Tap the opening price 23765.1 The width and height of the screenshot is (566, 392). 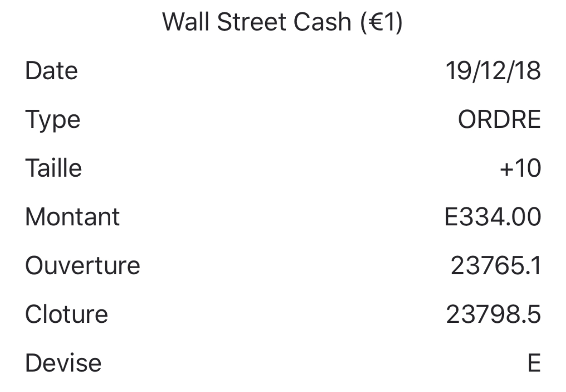[x=496, y=265]
